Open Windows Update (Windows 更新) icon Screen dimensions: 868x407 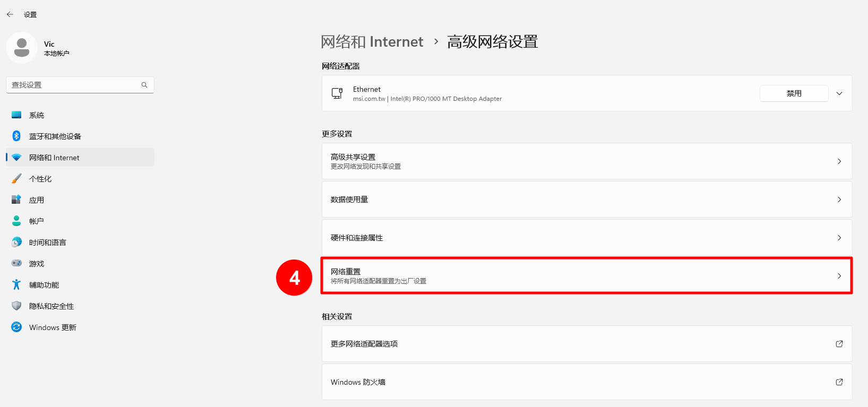pyautogui.click(x=16, y=327)
